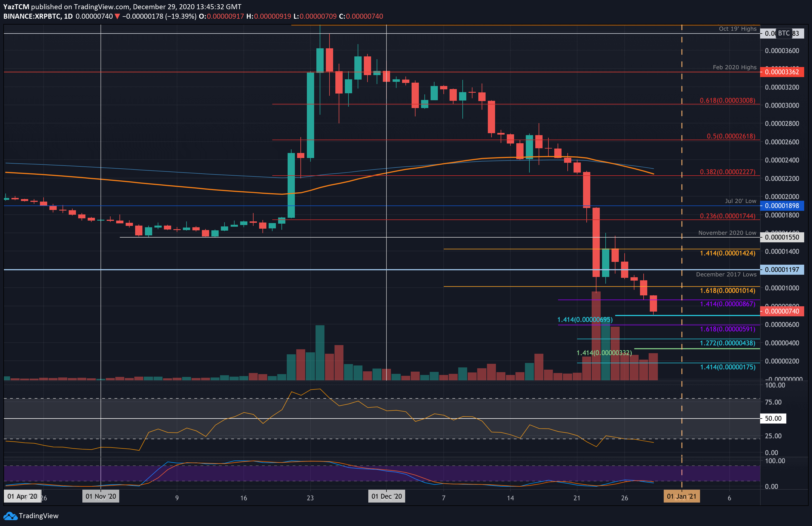812x526 pixels.
Task: Click the November 2020 Low line label
Action: [727, 233]
